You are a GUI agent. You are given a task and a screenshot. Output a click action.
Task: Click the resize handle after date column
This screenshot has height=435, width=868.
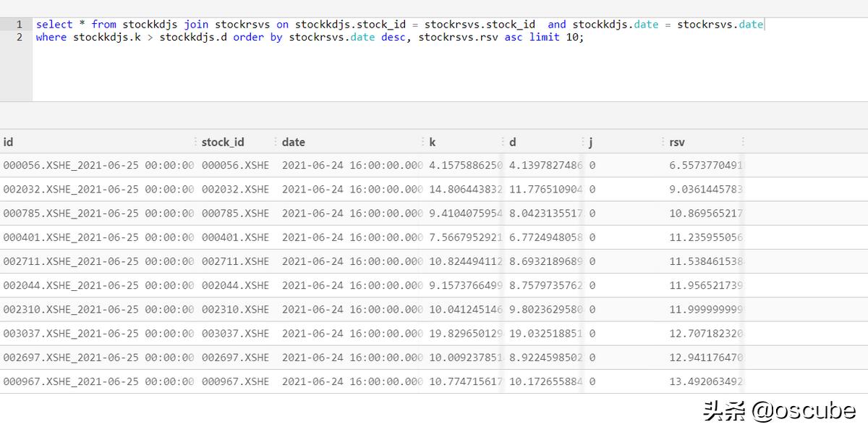coord(423,142)
